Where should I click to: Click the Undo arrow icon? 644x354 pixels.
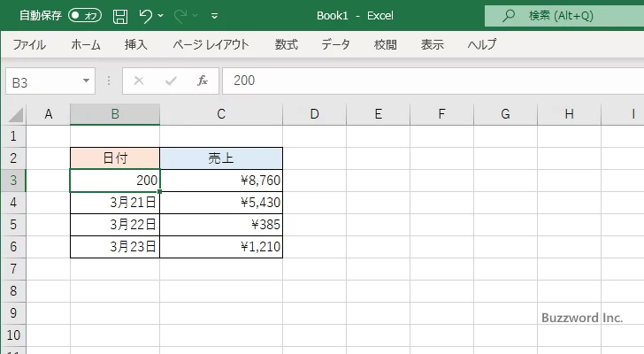(x=147, y=15)
